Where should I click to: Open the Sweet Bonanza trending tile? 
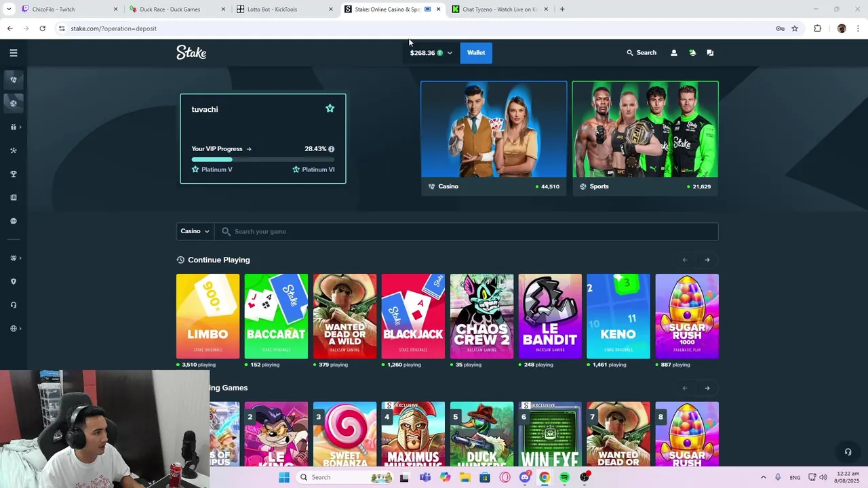pyautogui.click(x=344, y=434)
